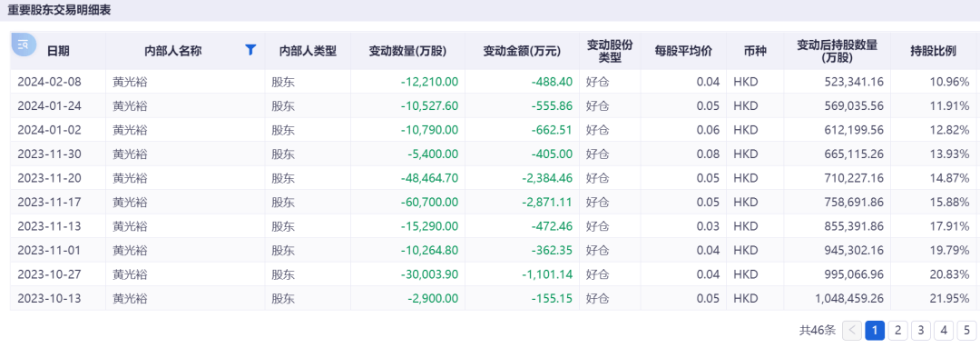The height and width of the screenshot is (348, 980).
Task: Click change amount -662.51
Action: pyautogui.click(x=552, y=130)
